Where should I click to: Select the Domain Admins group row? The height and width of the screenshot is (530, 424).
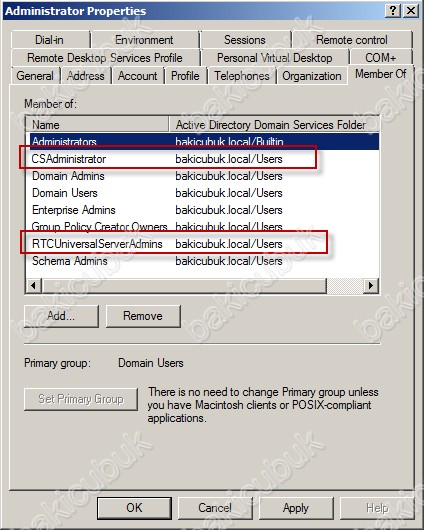202,176
